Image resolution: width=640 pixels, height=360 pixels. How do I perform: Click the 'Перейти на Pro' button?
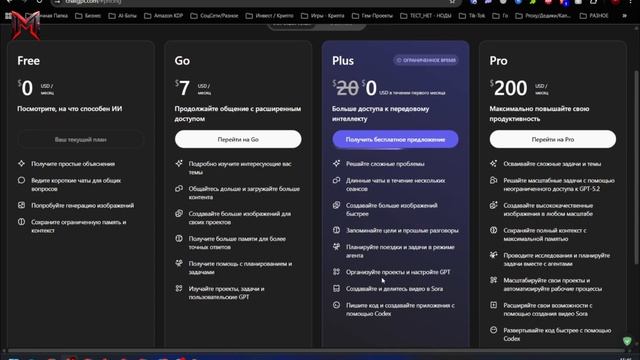pyautogui.click(x=553, y=139)
